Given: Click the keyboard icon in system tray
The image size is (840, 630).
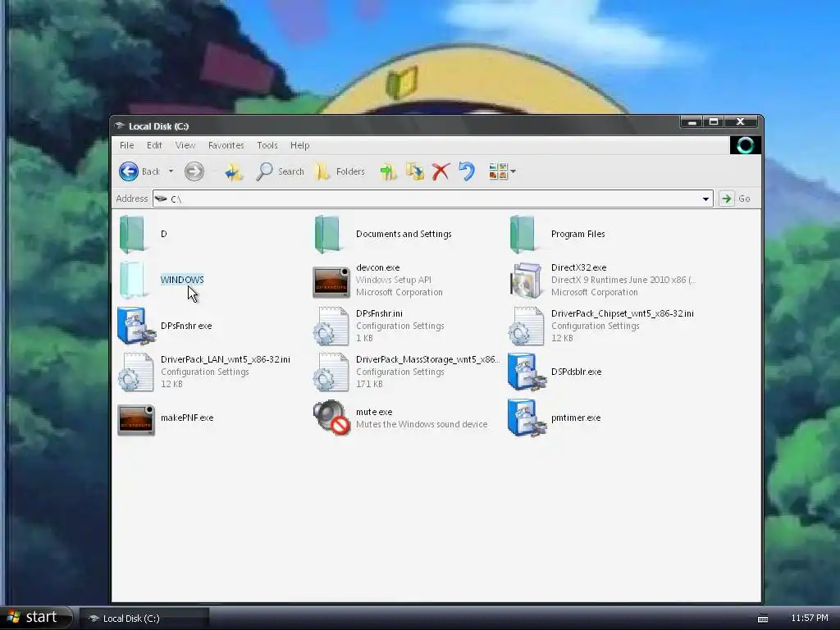Looking at the screenshot, I should [x=763, y=619].
